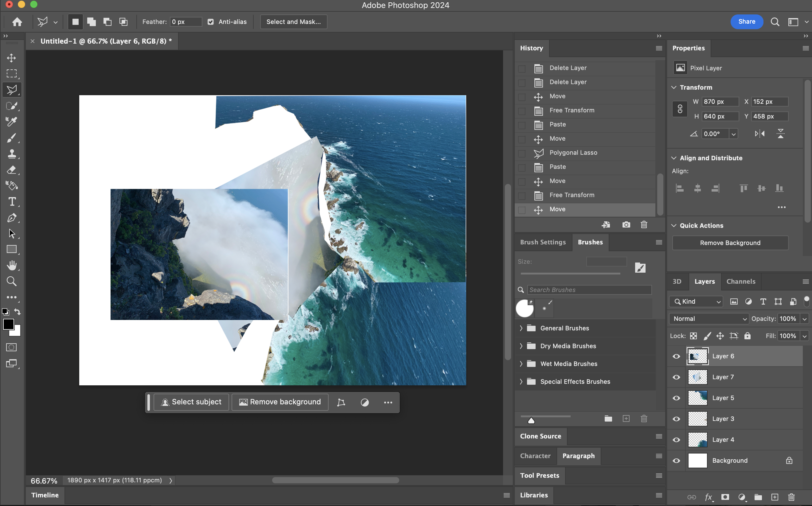The width and height of the screenshot is (812, 506).
Task: Select the Zoom tool in toolbar
Action: (11, 281)
